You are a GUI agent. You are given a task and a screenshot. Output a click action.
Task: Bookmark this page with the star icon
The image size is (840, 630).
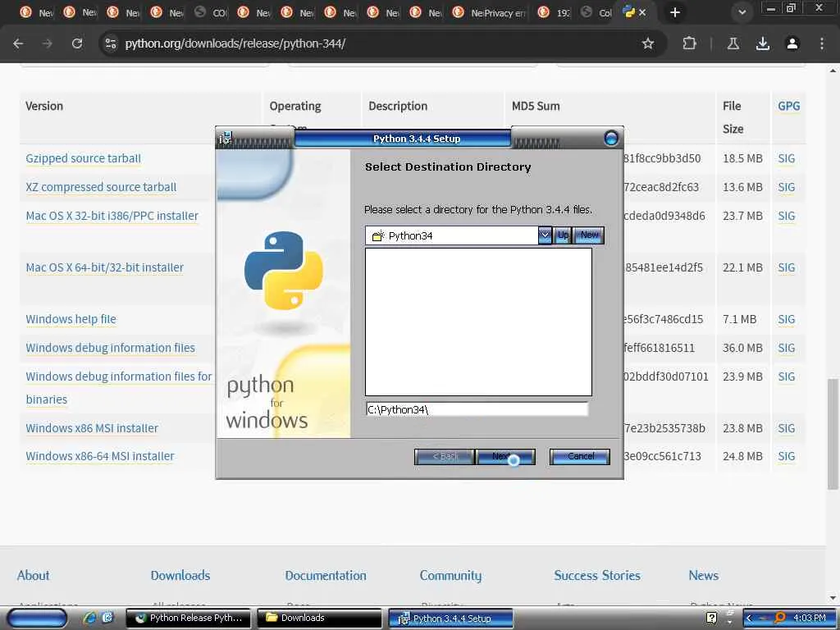[x=648, y=43]
